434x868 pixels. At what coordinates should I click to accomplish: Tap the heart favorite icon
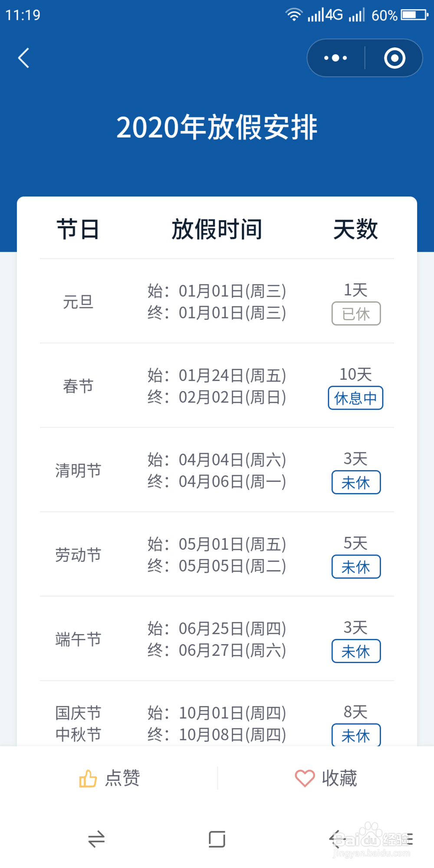coord(305,778)
